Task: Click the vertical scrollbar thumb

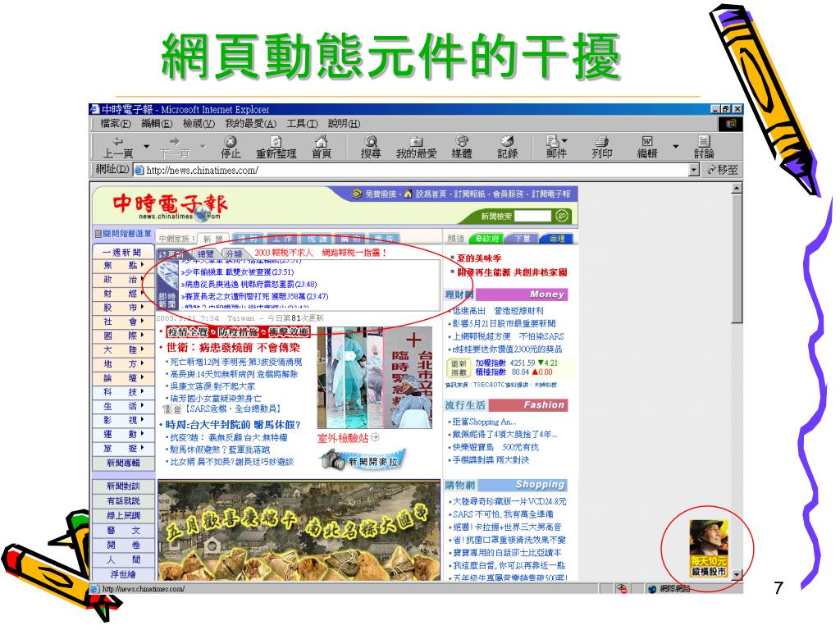Action: coord(737,258)
